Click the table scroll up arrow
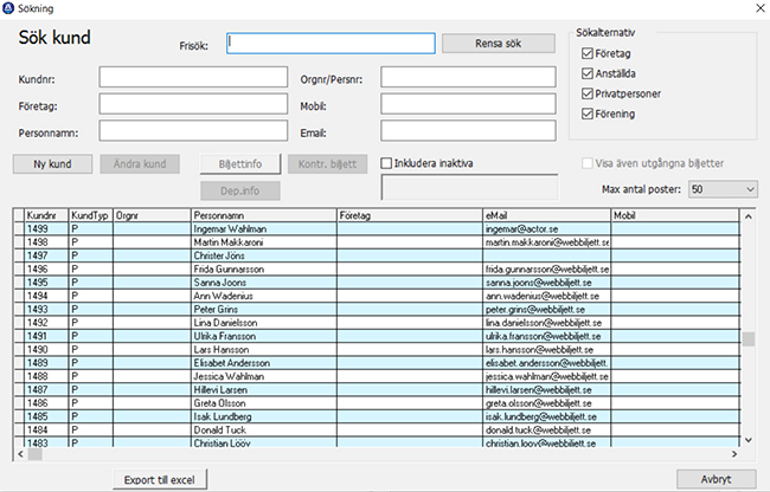770x492 pixels. (x=748, y=217)
